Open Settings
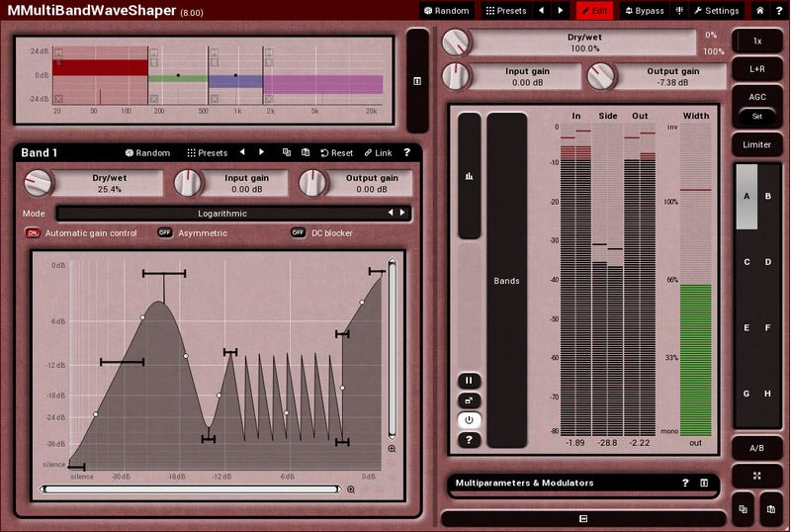This screenshot has width=791, height=532. click(x=716, y=11)
